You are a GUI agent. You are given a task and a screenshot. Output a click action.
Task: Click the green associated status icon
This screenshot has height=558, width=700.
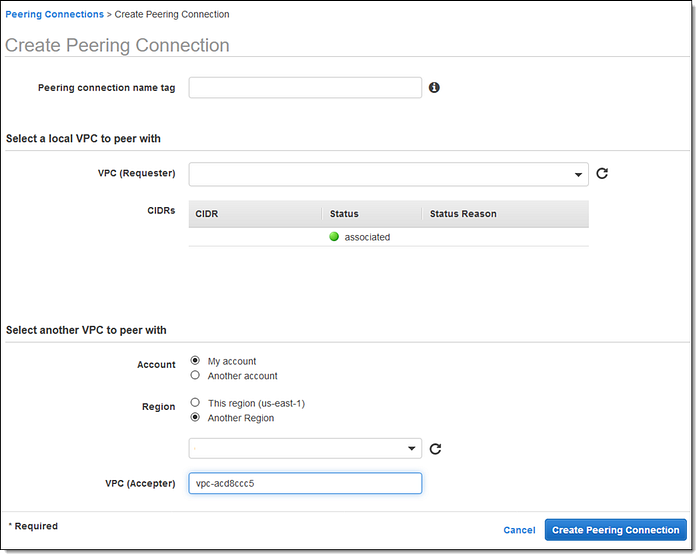[334, 237]
